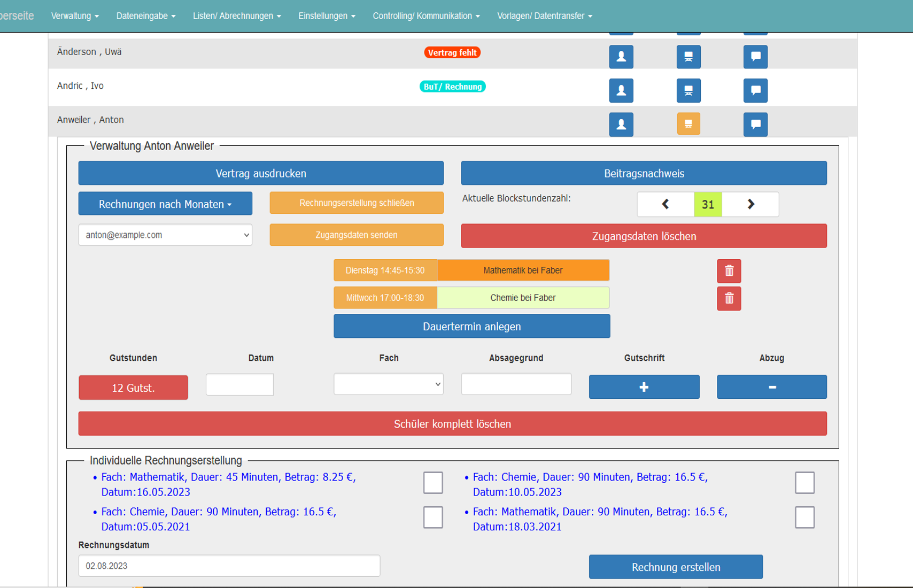The image size is (913, 588).
Task: Check the Mathematik 16.05.2023 invoice item box
Action: coord(432,483)
